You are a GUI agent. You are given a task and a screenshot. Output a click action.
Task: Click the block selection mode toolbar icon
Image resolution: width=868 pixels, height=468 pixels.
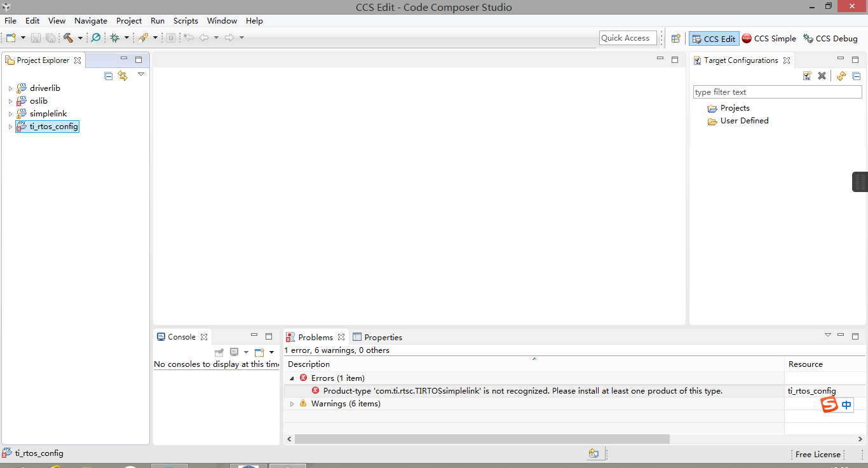(171, 38)
